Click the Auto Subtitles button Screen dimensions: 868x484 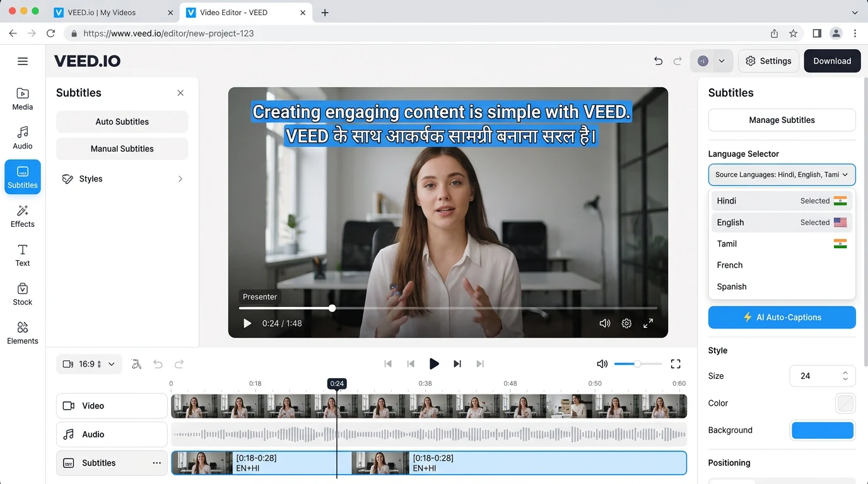(x=122, y=122)
